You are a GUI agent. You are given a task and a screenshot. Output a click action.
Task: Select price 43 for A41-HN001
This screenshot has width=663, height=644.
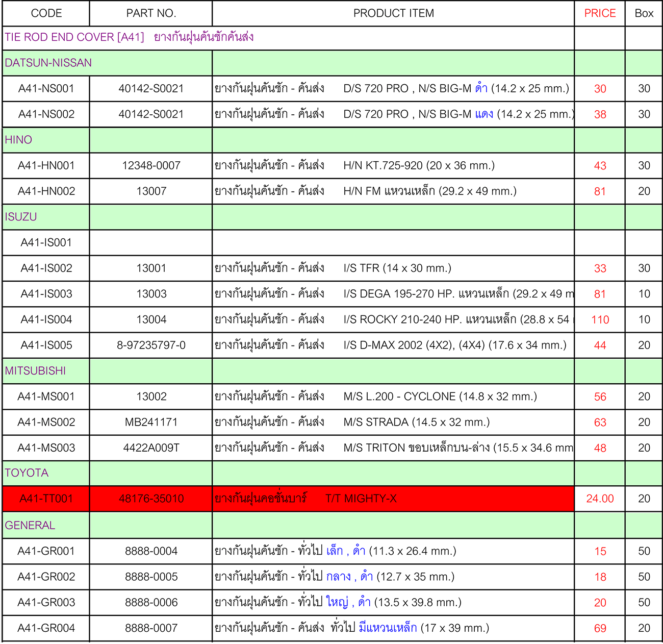(x=600, y=166)
